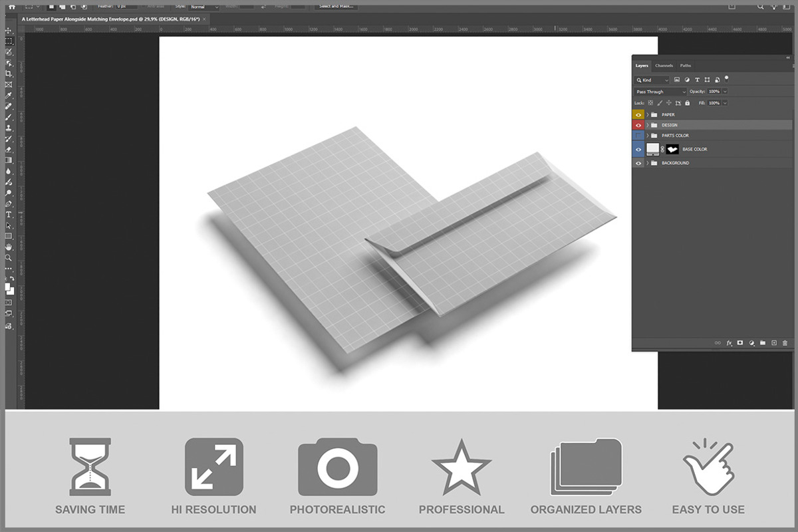Select the Gradient tool

(9, 160)
